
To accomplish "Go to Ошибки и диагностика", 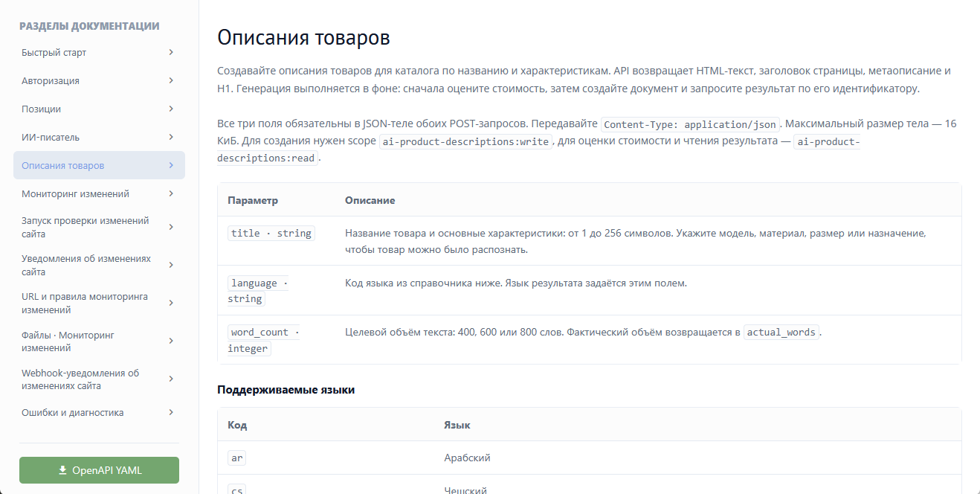I will 99,412.
